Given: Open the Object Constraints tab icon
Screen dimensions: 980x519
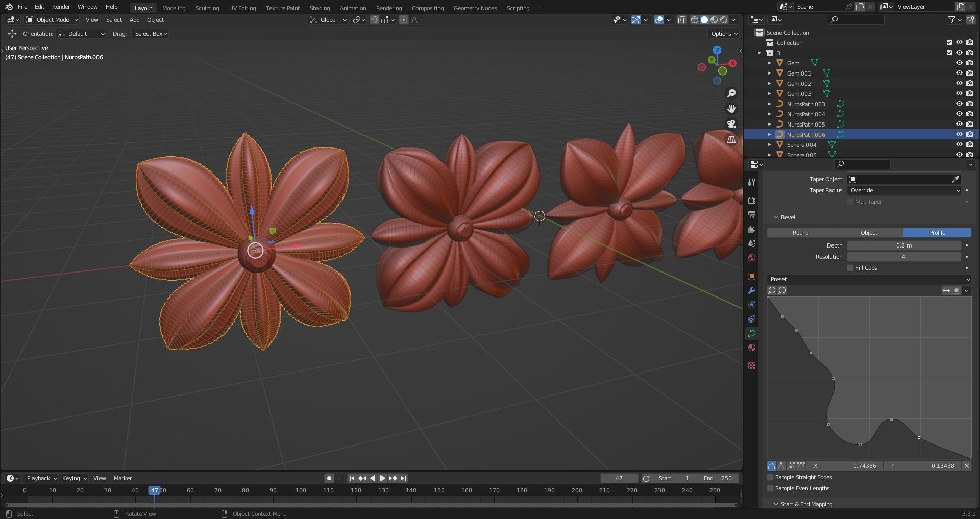Looking at the screenshot, I should point(751,319).
